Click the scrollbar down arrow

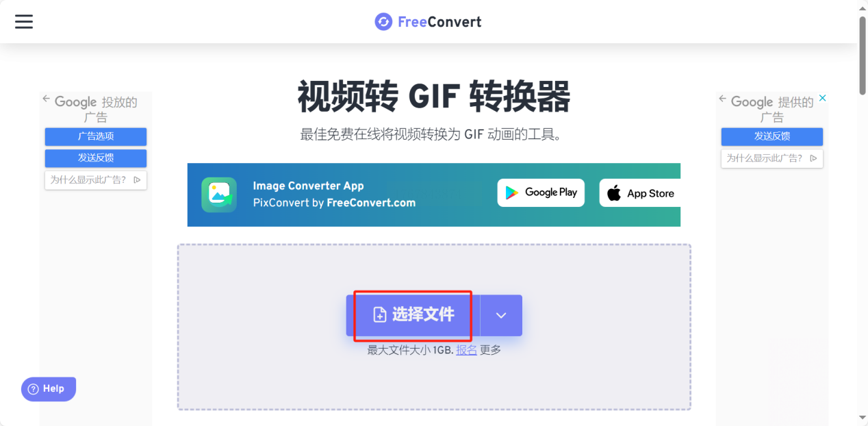point(863,418)
